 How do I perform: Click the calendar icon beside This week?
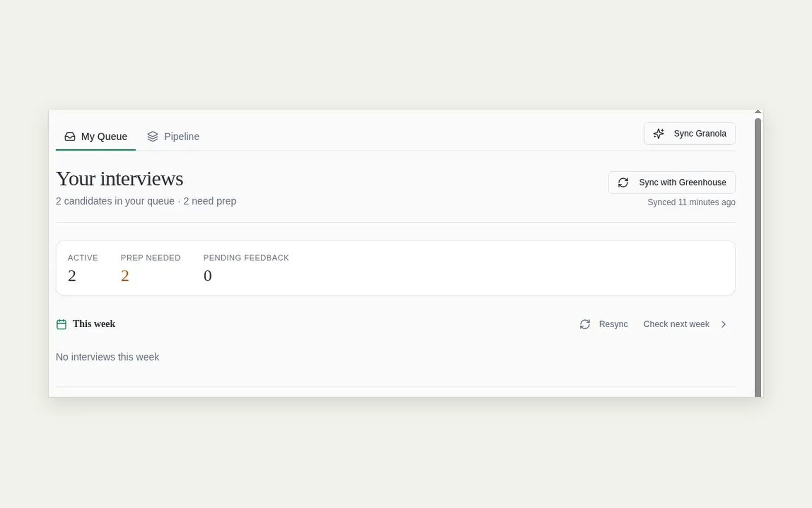(x=61, y=324)
